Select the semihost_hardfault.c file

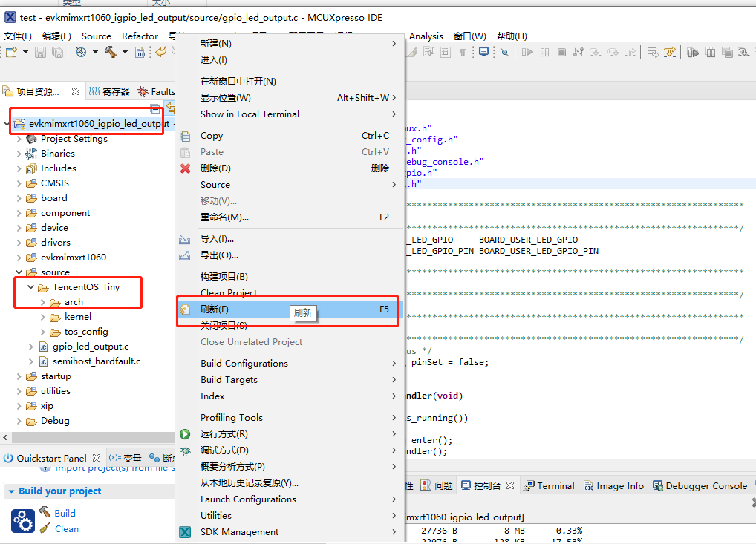tap(97, 361)
